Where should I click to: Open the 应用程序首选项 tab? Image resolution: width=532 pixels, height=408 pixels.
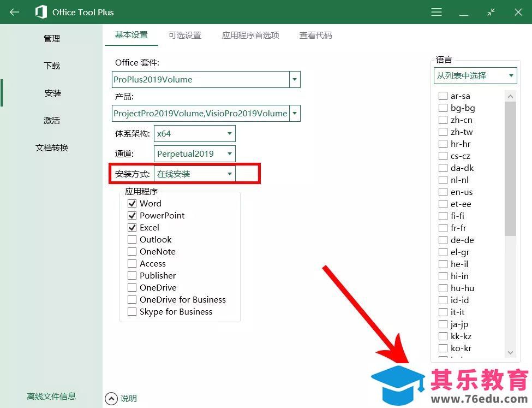(250, 35)
